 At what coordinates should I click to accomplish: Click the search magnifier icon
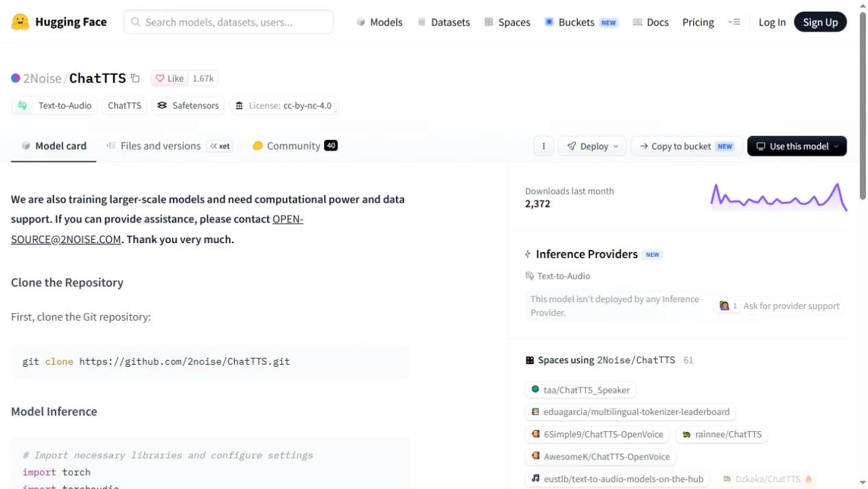pyautogui.click(x=136, y=22)
